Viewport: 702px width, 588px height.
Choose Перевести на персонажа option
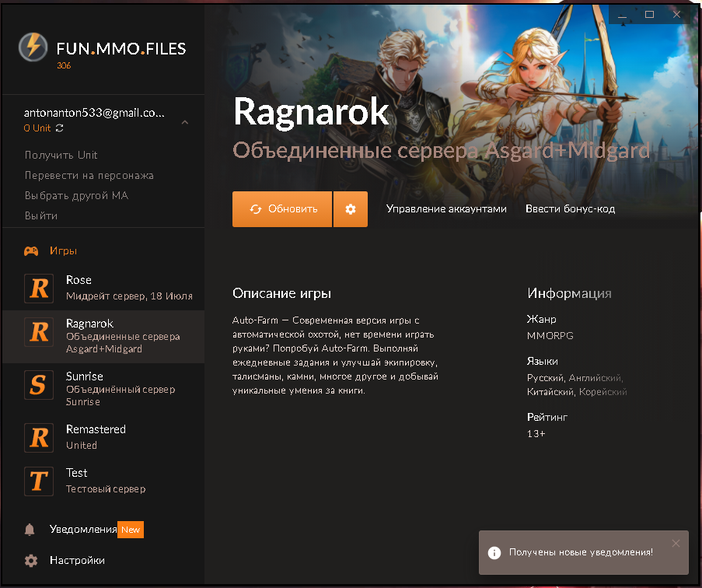point(89,175)
